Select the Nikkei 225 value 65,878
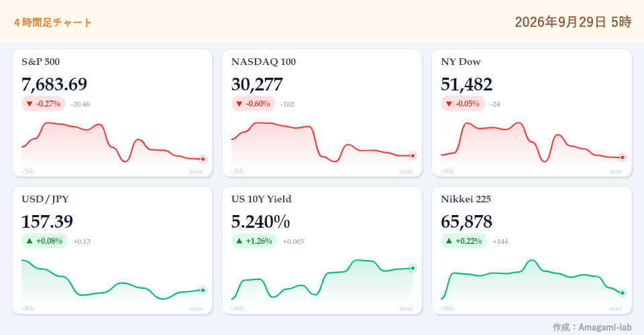 (467, 222)
